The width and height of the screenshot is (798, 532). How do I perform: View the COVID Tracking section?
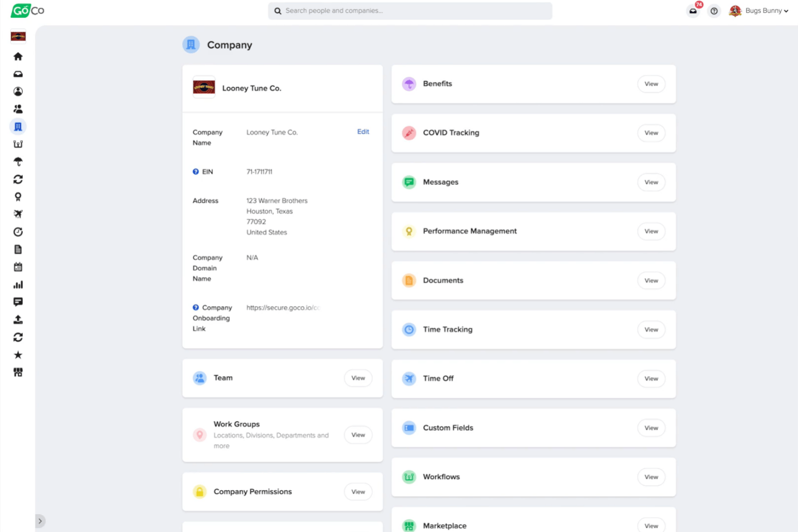point(651,133)
